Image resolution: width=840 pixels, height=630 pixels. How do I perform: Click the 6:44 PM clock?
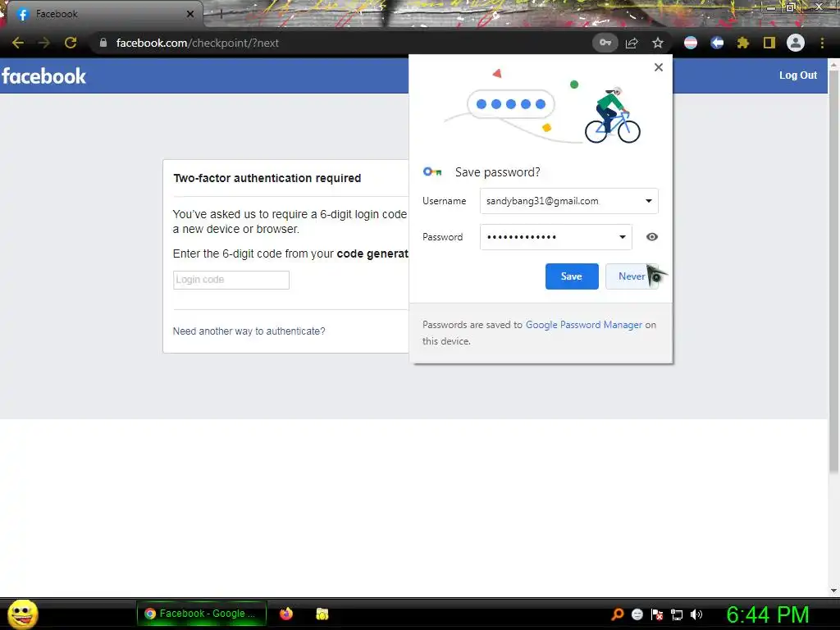tap(767, 614)
